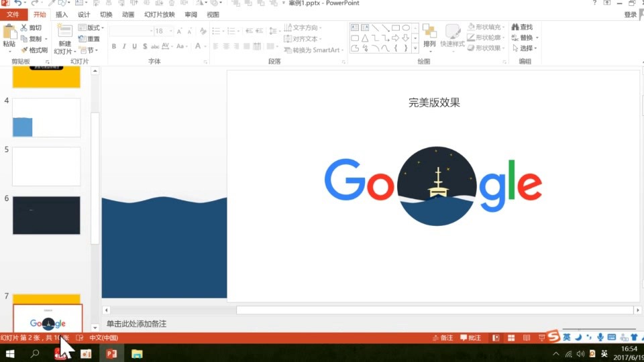Open character spacing AV dropdown
The height and width of the screenshot is (362, 644).
(x=167, y=46)
